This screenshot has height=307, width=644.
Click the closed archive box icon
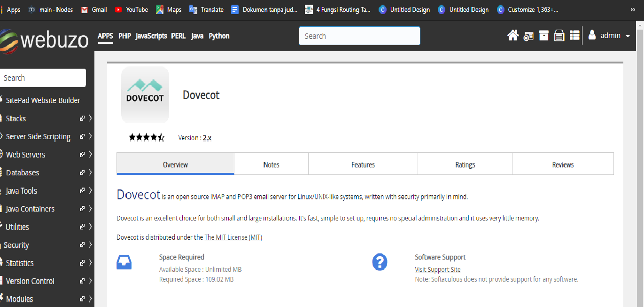point(544,36)
